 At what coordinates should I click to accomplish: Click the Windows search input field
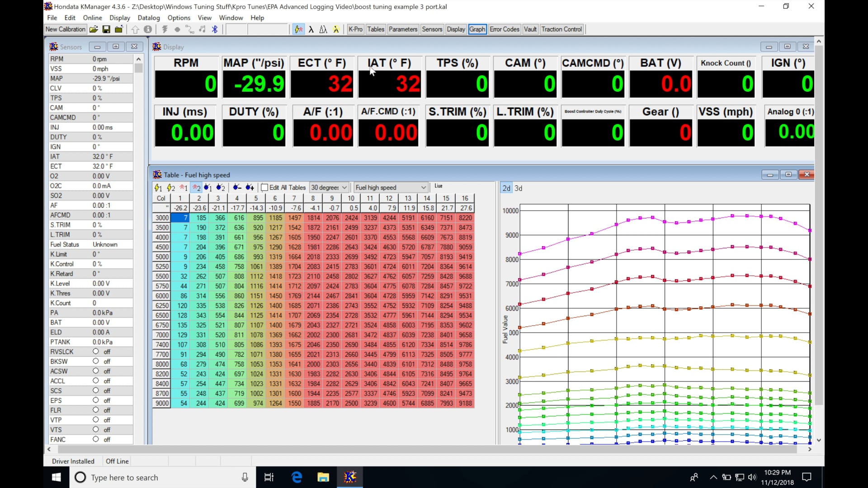coord(149,477)
